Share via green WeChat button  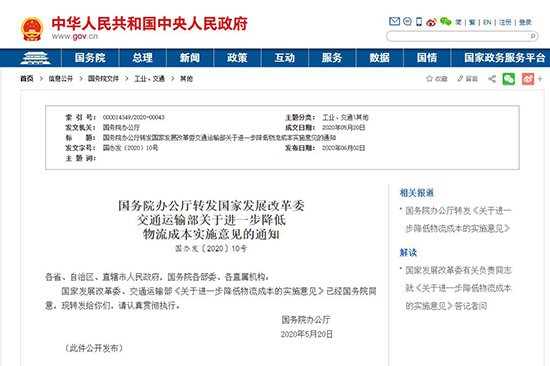click(509, 79)
